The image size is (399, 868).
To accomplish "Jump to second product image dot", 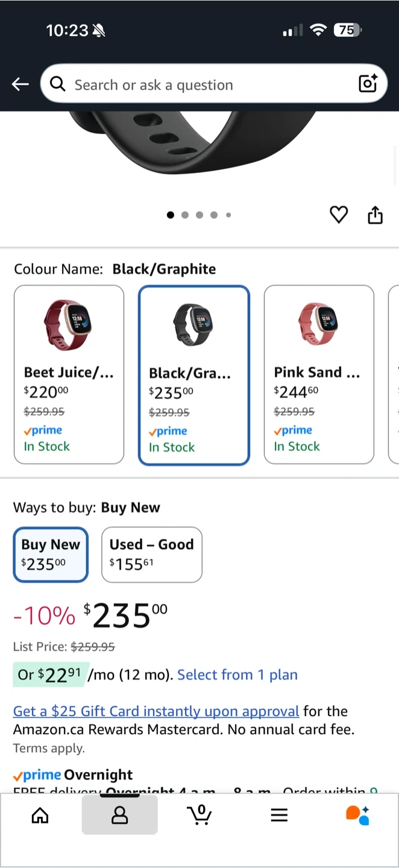I will coord(185,215).
